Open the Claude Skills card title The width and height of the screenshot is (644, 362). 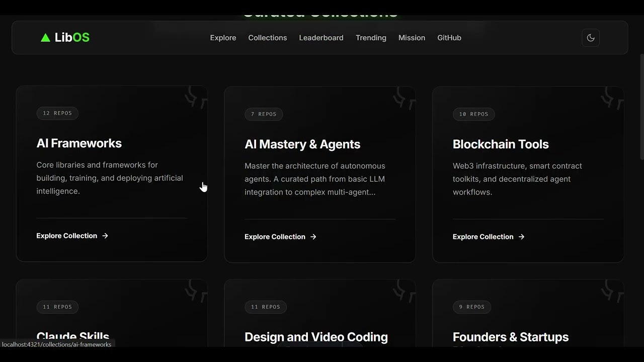[73, 337]
